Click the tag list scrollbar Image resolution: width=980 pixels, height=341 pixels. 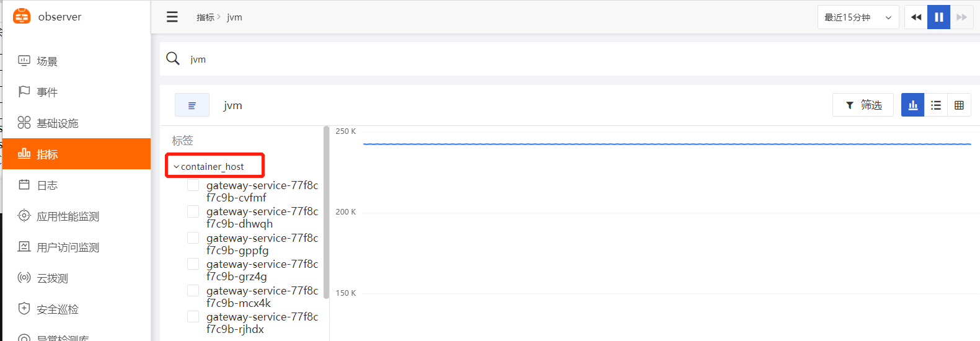coord(326,211)
